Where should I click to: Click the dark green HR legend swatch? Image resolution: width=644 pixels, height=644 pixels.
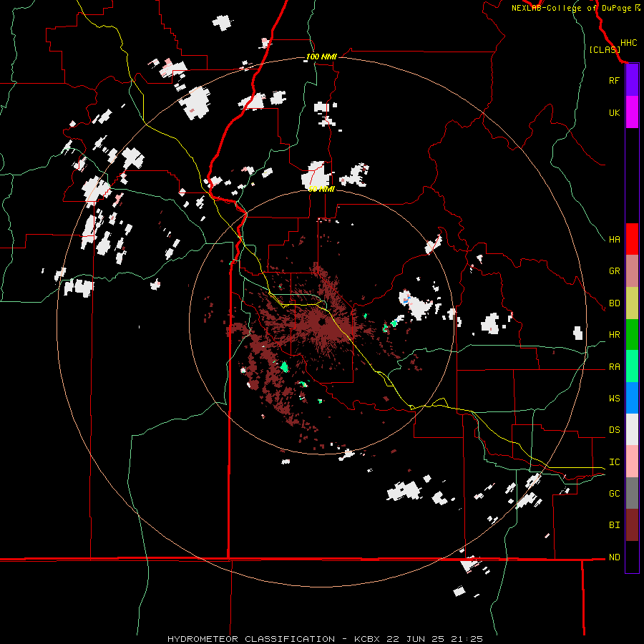coord(632,335)
